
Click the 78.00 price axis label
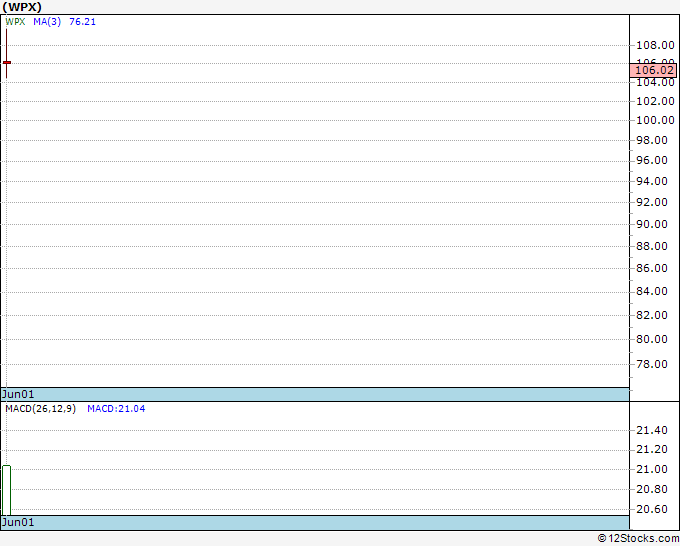[x=651, y=364]
